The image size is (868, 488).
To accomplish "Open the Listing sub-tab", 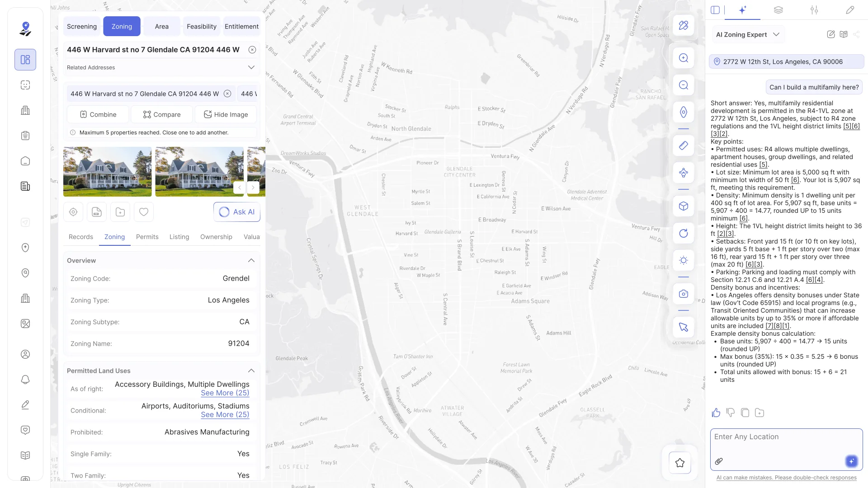I will [179, 237].
